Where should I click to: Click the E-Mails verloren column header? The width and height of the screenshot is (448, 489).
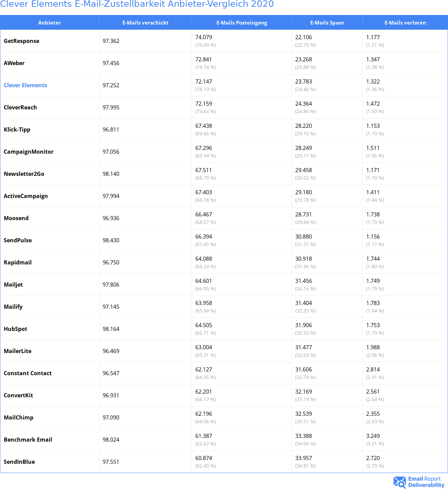405,22
